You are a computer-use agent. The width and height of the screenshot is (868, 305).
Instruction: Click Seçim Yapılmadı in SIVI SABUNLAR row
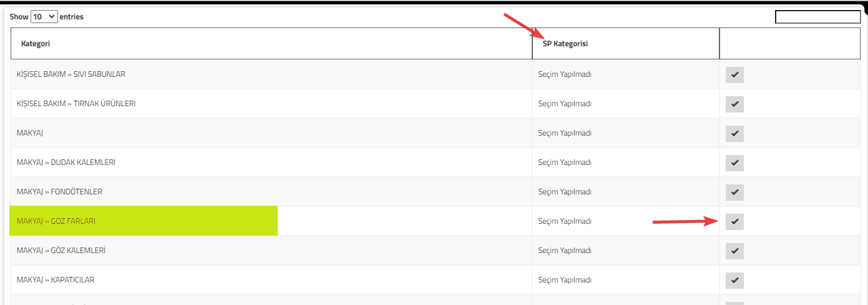tap(565, 74)
